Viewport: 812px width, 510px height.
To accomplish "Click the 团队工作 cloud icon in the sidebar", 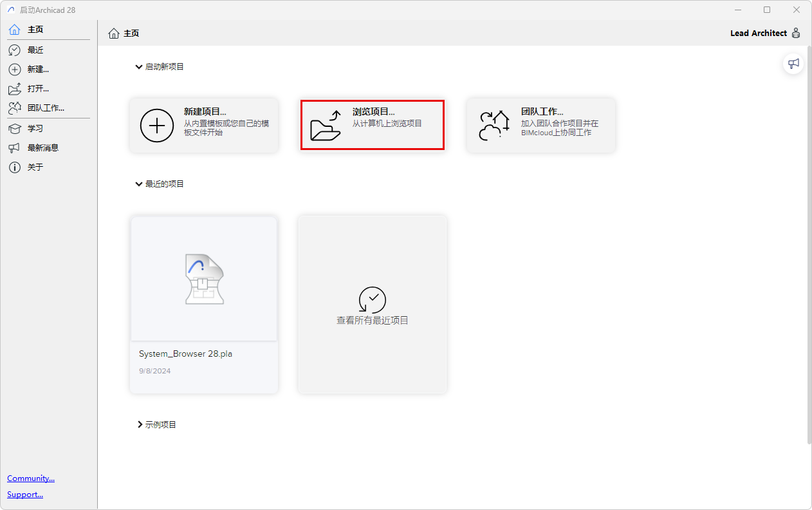I will pos(14,108).
